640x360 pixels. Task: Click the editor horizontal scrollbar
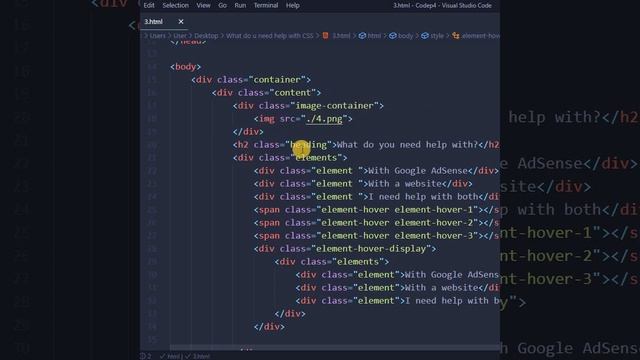335,348
